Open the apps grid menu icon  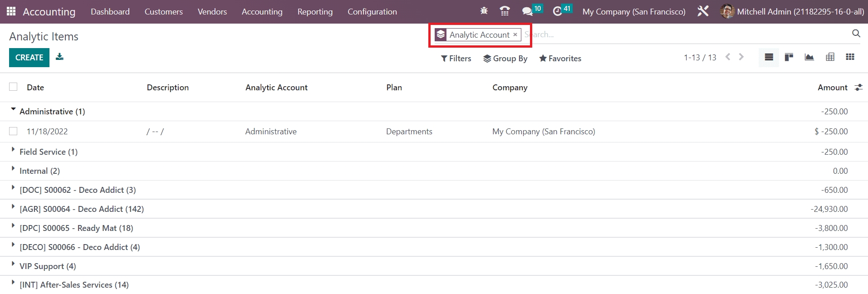[x=11, y=11]
